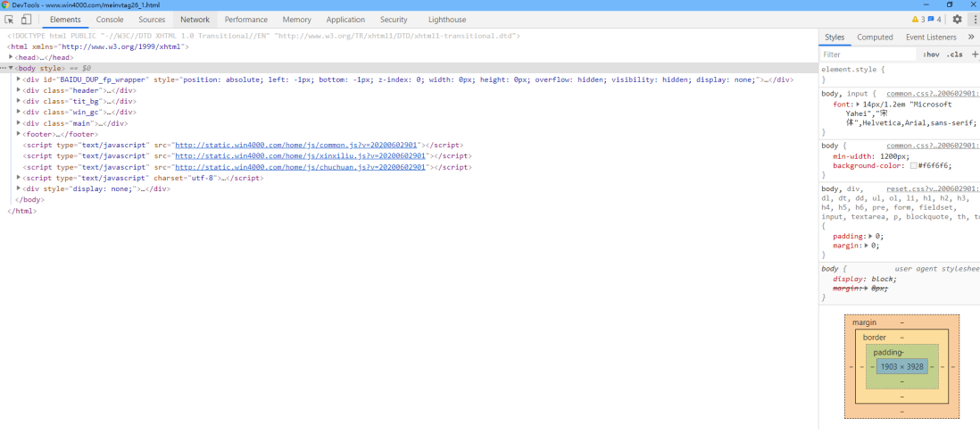980x443 pixels.
Task: Collapse the body element node
Action: [12, 68]
